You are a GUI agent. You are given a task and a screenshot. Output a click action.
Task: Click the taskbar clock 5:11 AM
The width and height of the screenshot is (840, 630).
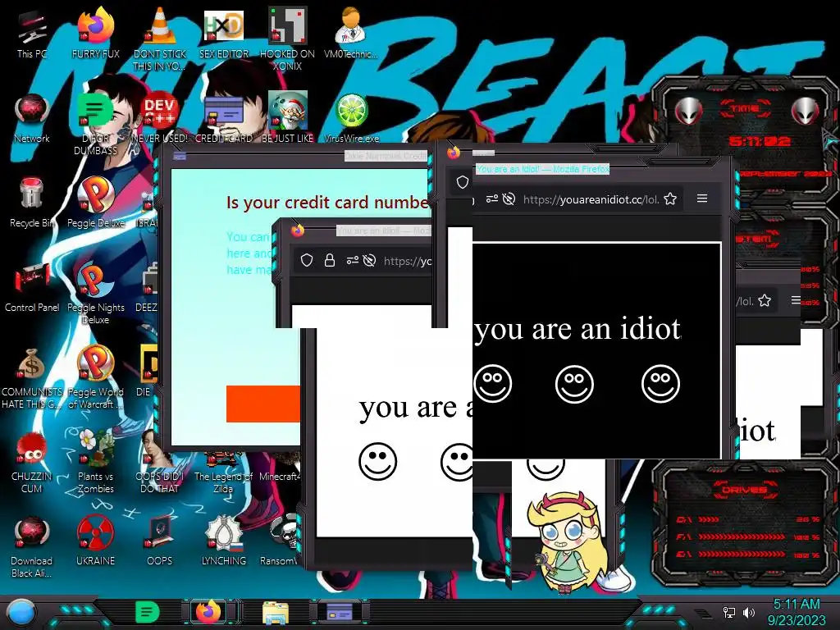pos(797,612)
